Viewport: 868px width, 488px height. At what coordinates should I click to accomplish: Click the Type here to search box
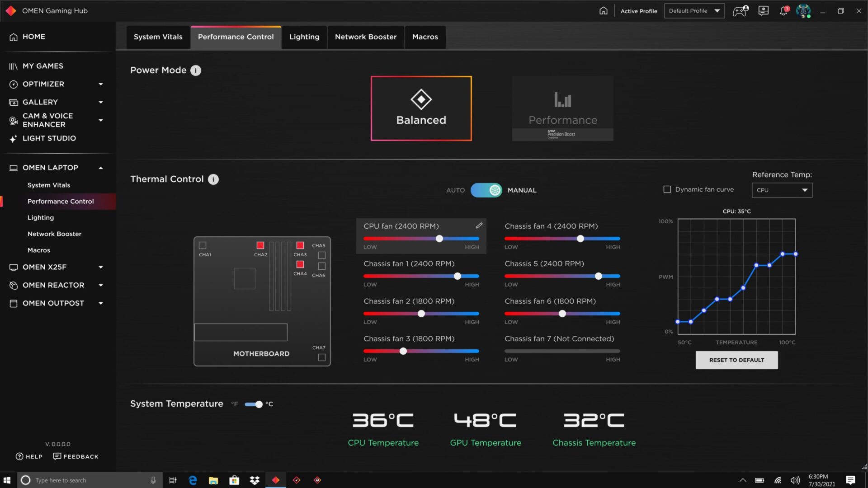(90, 480)
